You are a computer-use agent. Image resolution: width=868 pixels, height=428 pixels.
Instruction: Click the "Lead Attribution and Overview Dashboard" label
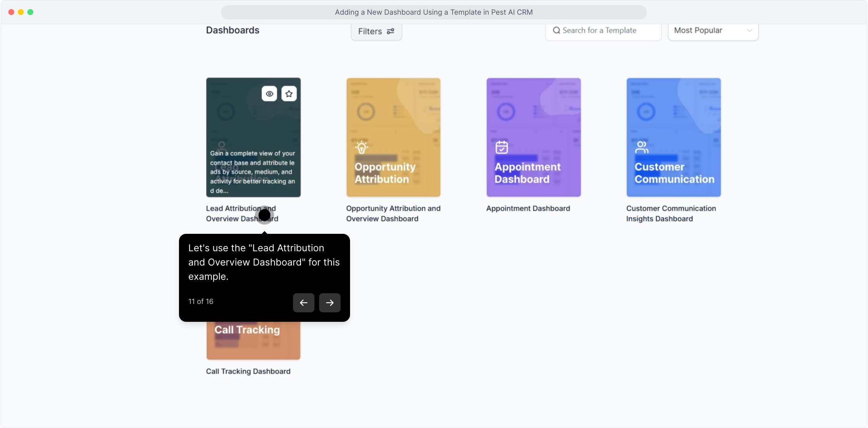click(x=242, y=214)
